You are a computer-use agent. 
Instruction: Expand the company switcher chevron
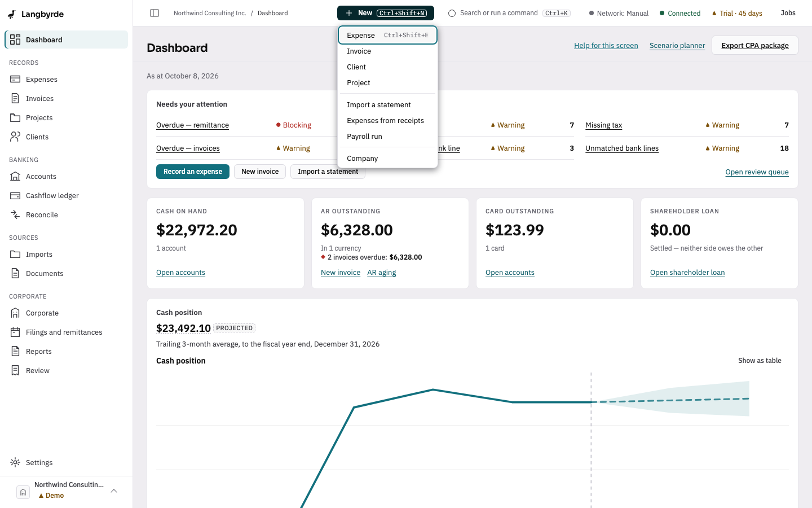114,491
